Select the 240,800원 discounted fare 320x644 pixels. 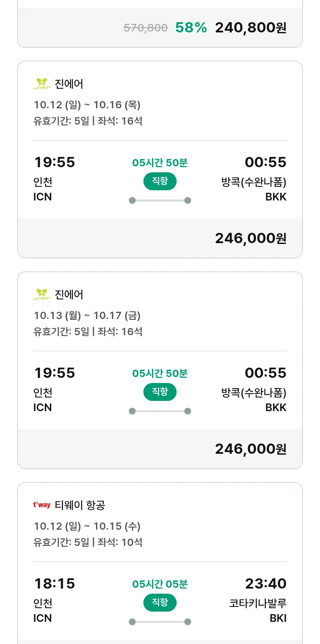(250, 28)
